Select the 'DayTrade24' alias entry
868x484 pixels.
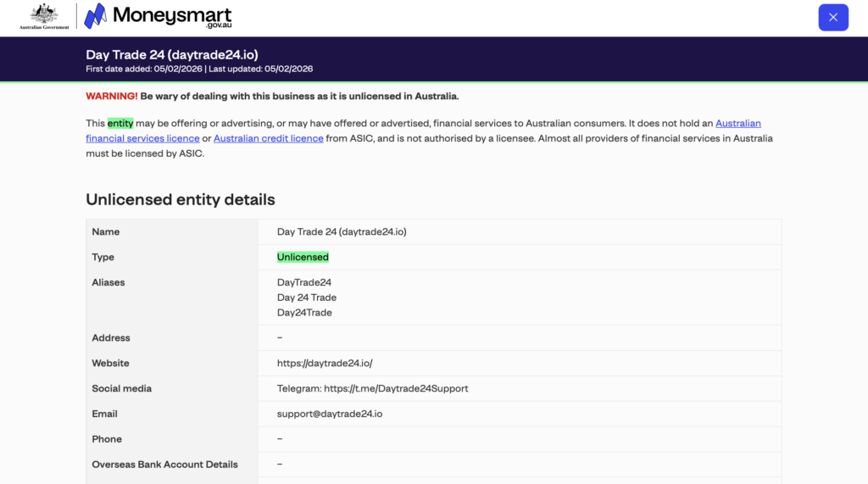[304, 282]
